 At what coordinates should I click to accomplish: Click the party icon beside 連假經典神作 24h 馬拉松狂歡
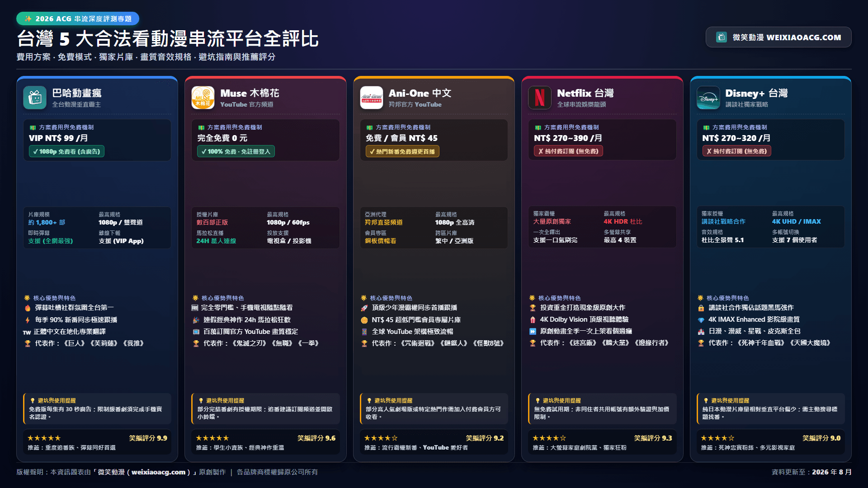pos(196,320)
